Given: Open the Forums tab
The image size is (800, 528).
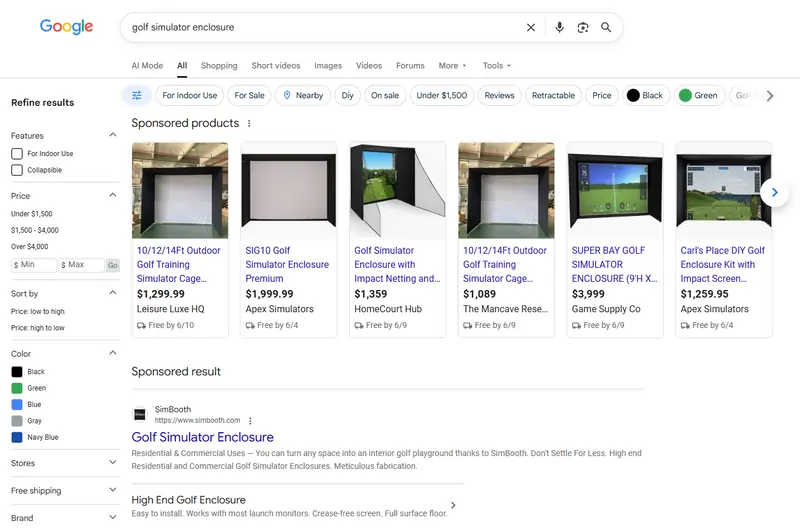Looking at the screenshot, I should tap(410, 66).
